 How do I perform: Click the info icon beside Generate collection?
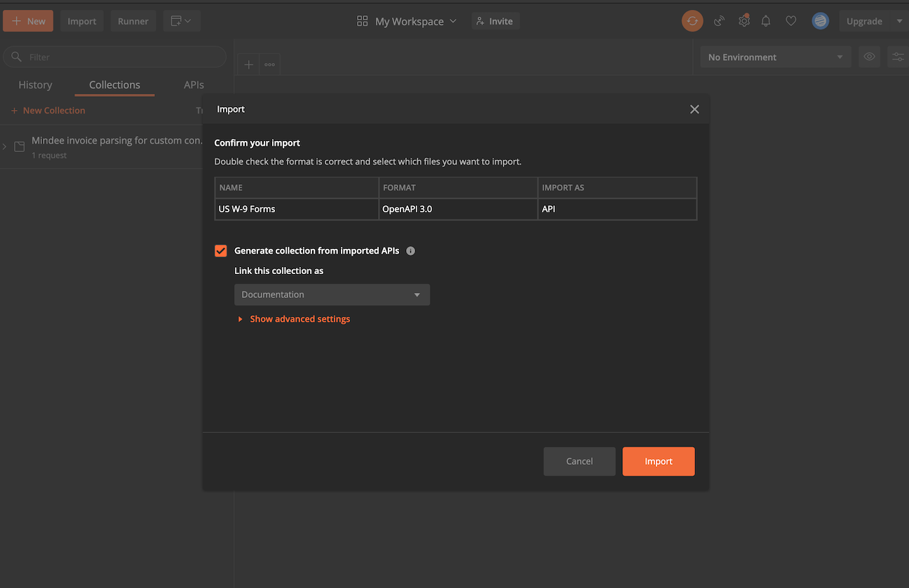[410, 251]
